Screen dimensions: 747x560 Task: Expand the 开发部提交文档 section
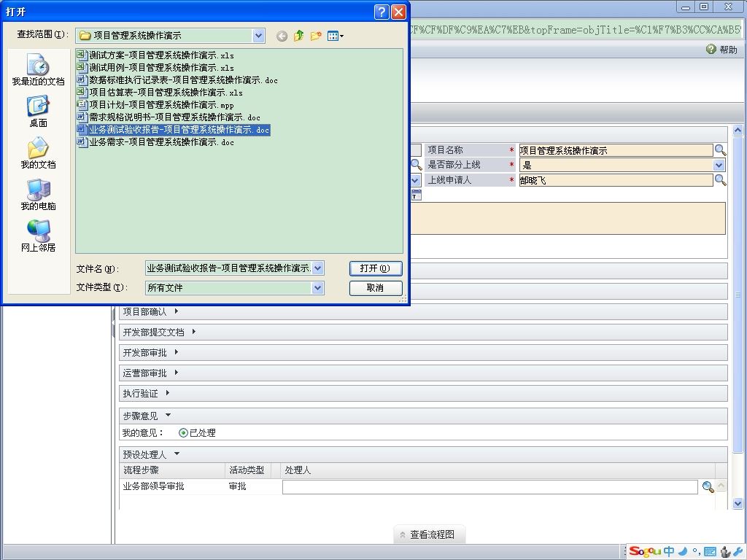[x=194, y=332]
